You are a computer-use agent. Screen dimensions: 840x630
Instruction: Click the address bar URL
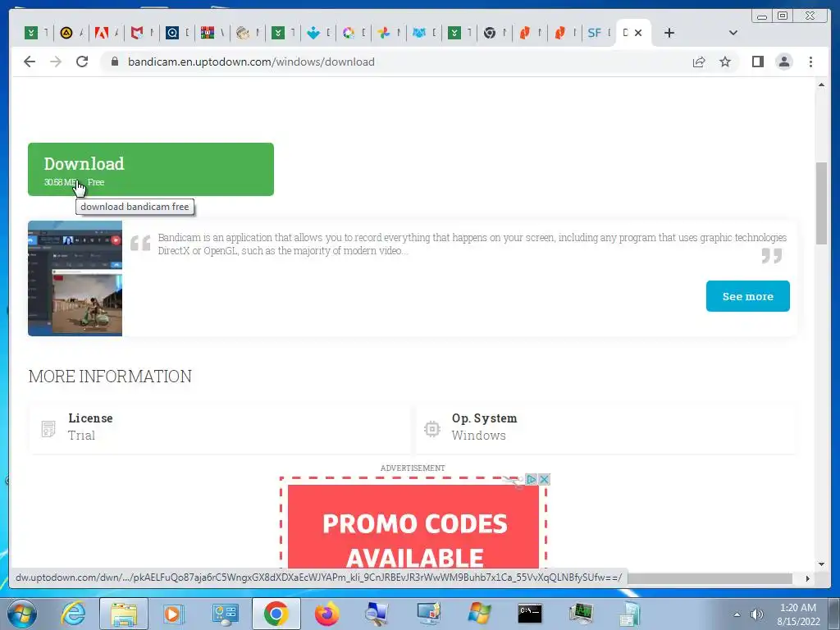[251, 62]
